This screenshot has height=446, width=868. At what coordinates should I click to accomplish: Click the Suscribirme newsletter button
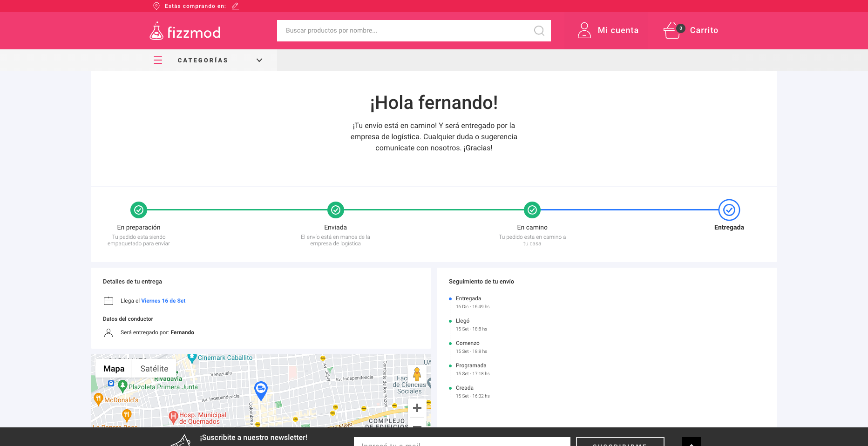620,442
